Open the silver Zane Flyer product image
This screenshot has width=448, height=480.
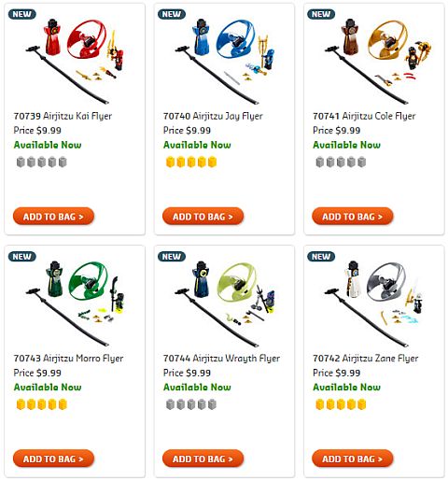click(x=373, y=304)
